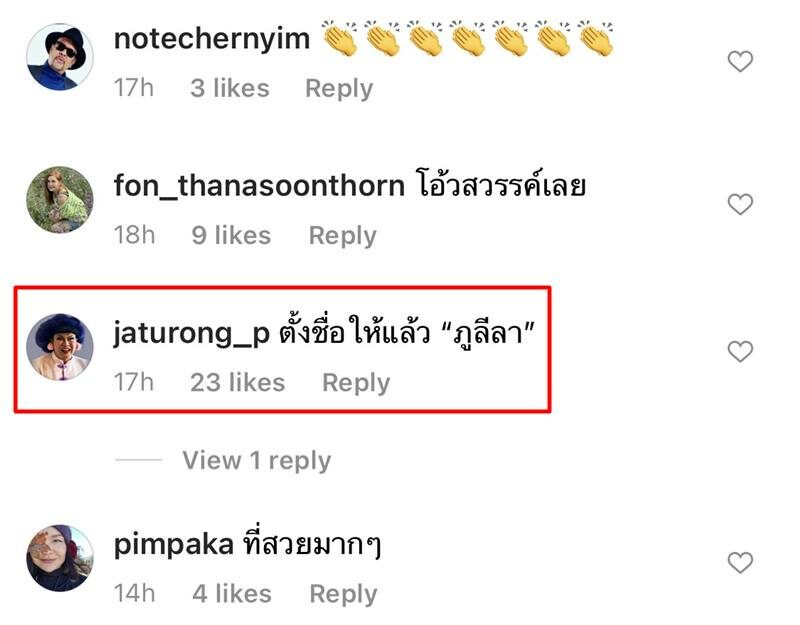The image size is (800, 625).
Task: Like jaturong_p's comment using heart icon
Action: (x=740, y=351)
